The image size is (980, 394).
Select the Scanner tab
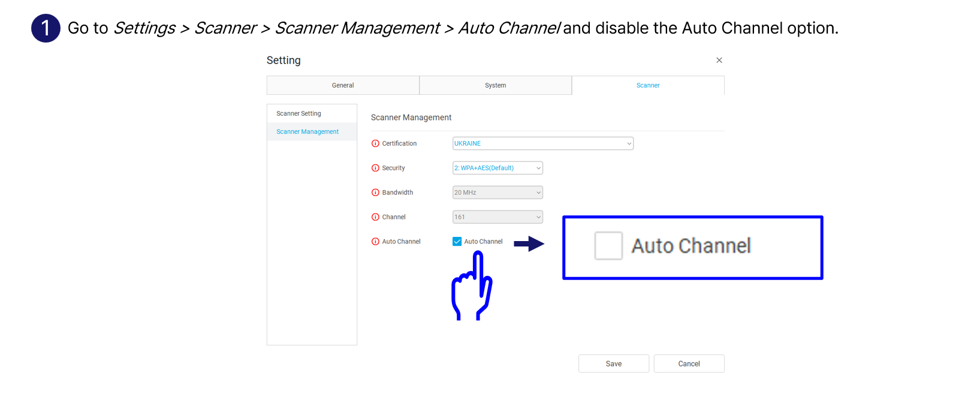coord(648,85)
